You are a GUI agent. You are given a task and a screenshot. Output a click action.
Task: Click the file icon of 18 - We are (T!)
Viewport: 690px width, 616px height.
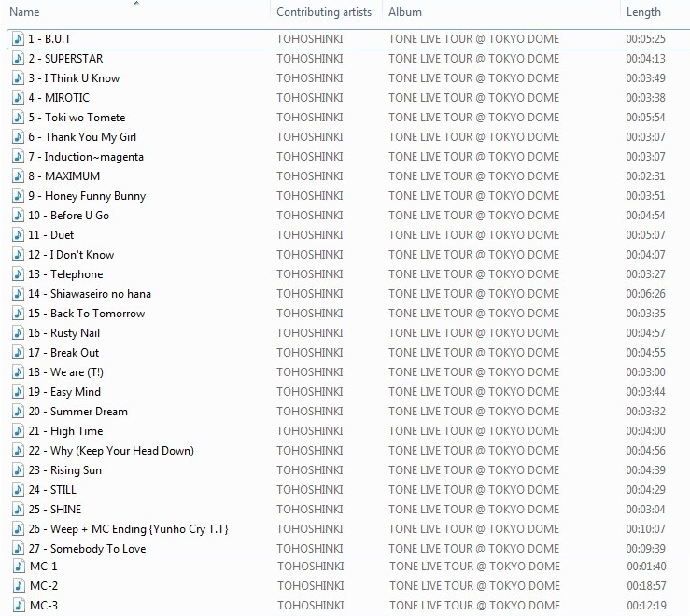pos(18,372)
